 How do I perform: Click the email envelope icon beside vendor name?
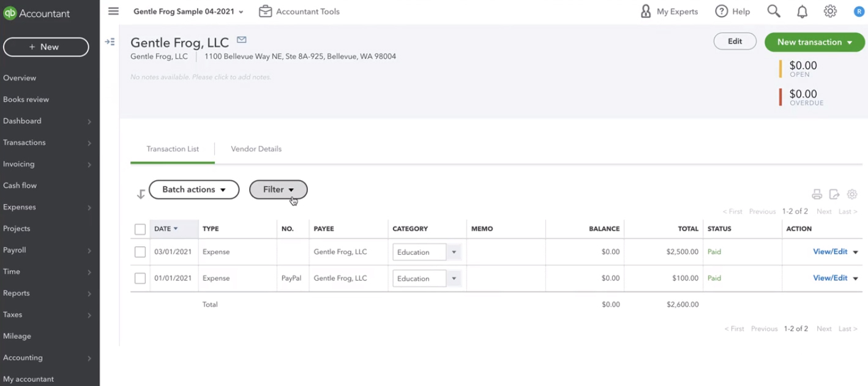point(242,40)
